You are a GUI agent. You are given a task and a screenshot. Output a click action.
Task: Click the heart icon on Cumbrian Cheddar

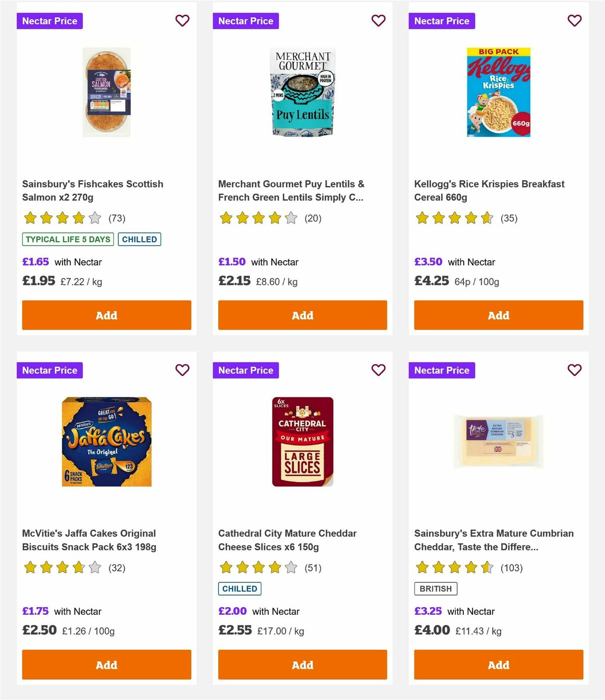coord(574,370)
